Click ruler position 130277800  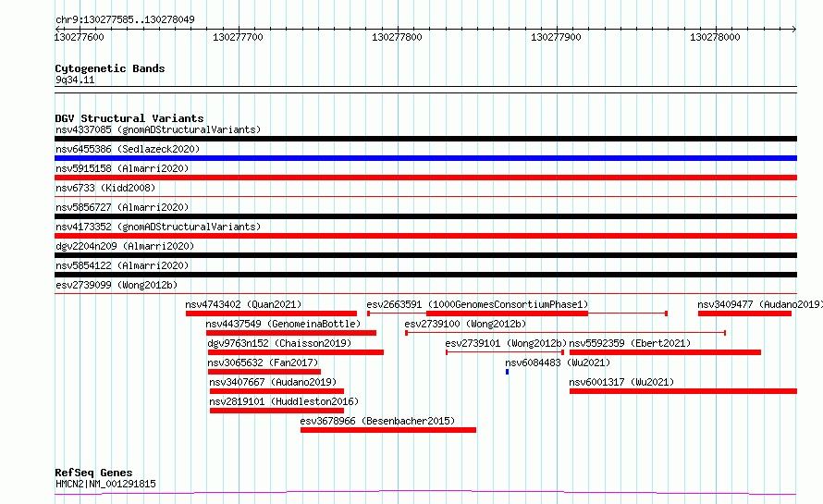pyautogui.click(x=397, y=37)
